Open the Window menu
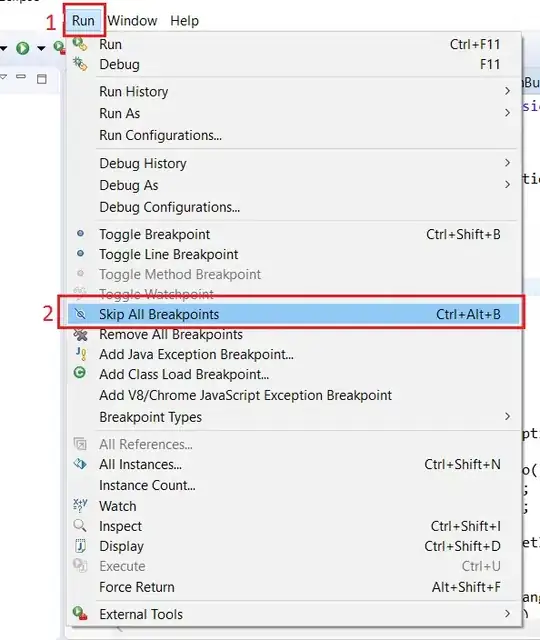This screenshot has height=640, width=540. [132, 20]
